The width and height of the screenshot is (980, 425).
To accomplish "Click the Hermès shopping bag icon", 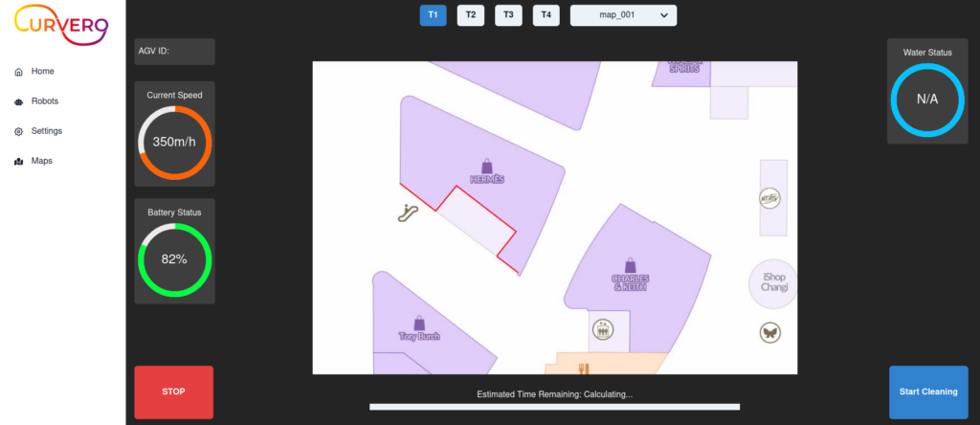I will pos(487,165).
